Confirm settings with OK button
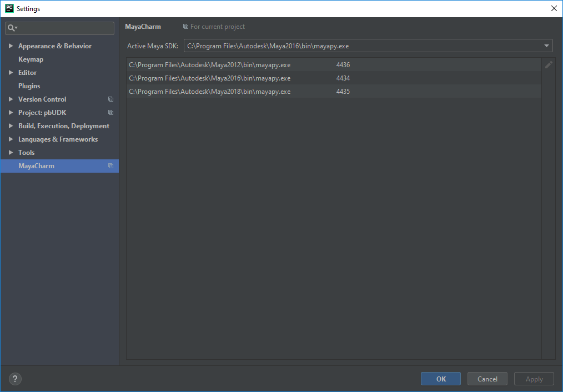The height and width of the screenshot is (392, 563). coord(441,379)
